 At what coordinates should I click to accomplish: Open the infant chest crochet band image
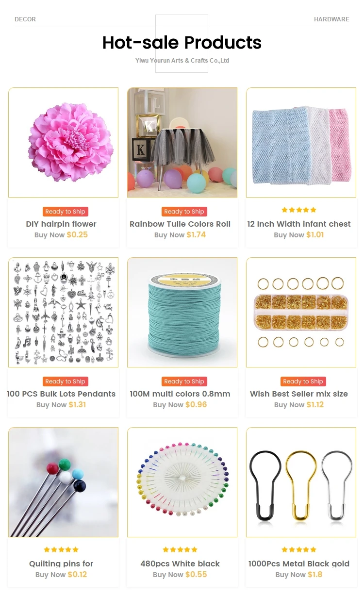[301, 143]
